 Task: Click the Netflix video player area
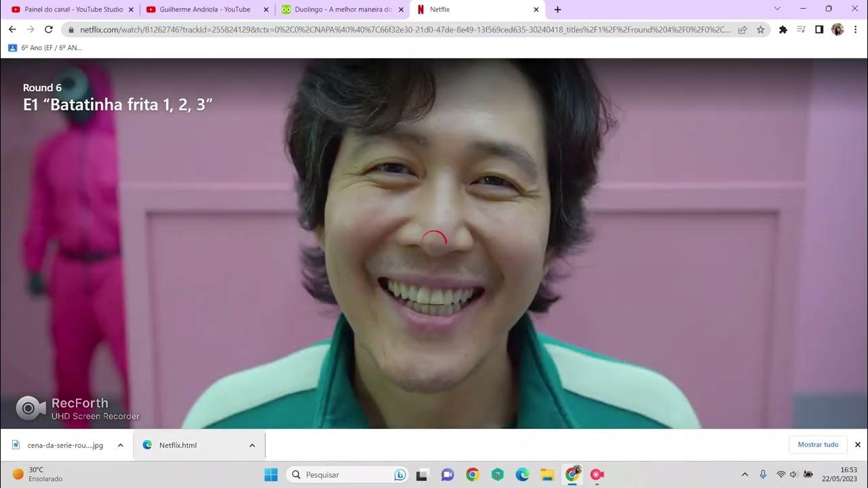click(x=434, y=243)
